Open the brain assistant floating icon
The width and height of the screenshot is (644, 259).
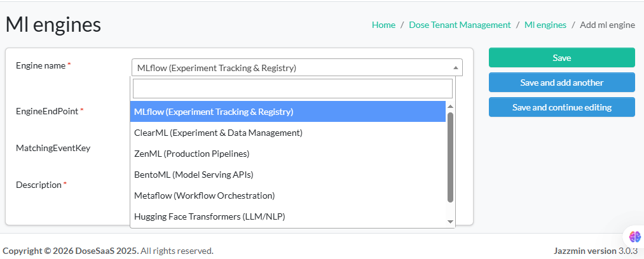coord(634,236)
